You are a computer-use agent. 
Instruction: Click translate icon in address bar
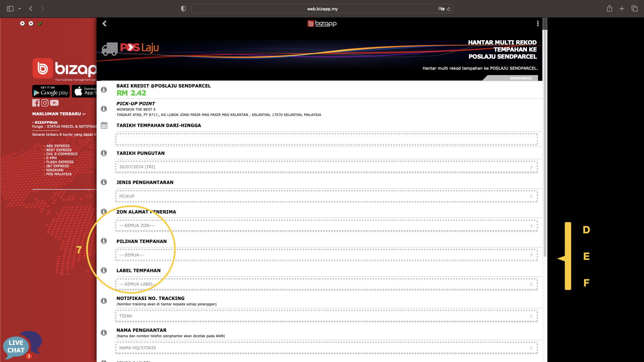(441, 9)
